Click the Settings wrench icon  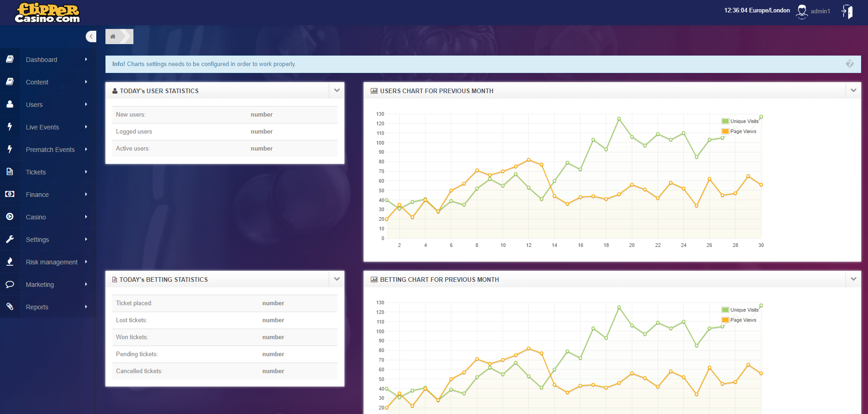(x=10, y=239)
